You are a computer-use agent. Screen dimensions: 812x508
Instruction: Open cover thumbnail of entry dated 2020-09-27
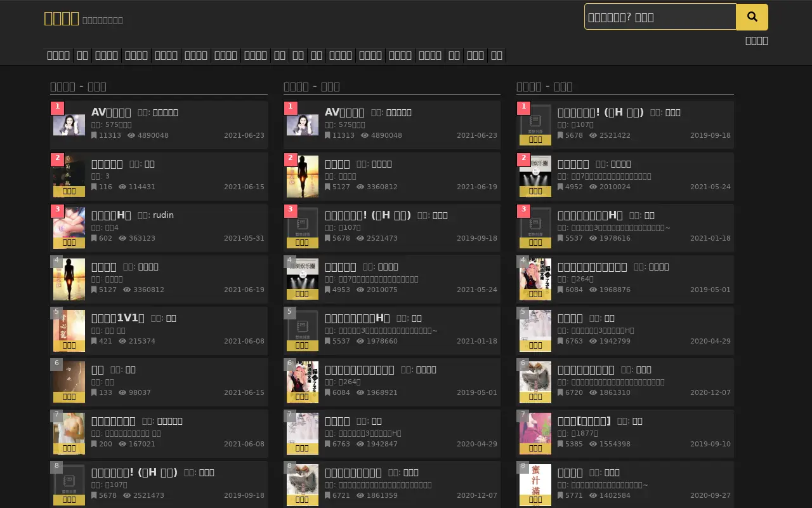(x=535, y=485)
